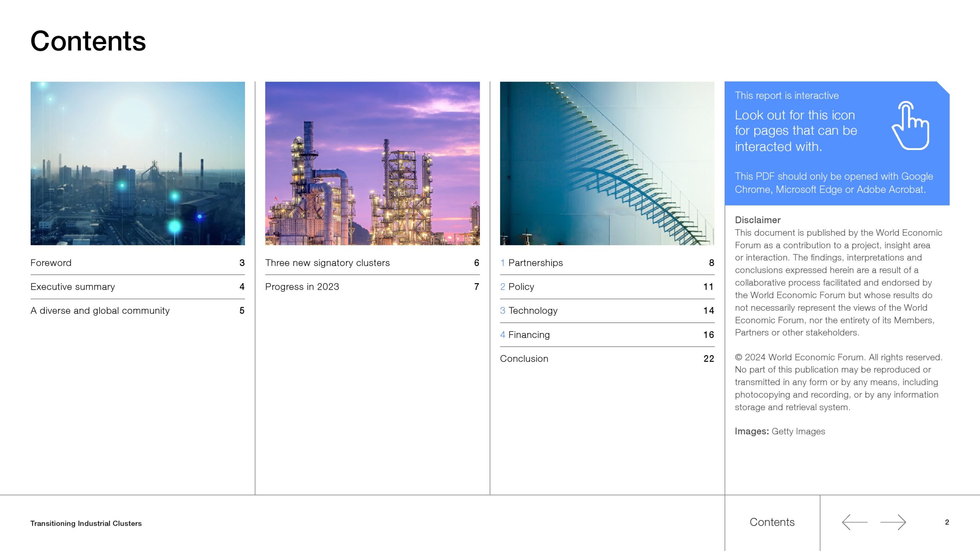The height and width of the screenshot is (551, 980).
Task: Open the Executive summary entry
Action: [73, 287]
